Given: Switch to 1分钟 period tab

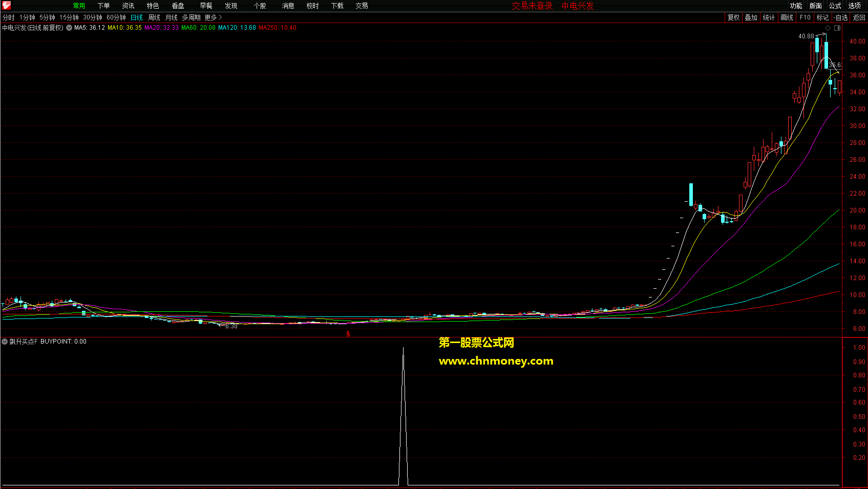Looking at the screenshot, I should (27, 17).
